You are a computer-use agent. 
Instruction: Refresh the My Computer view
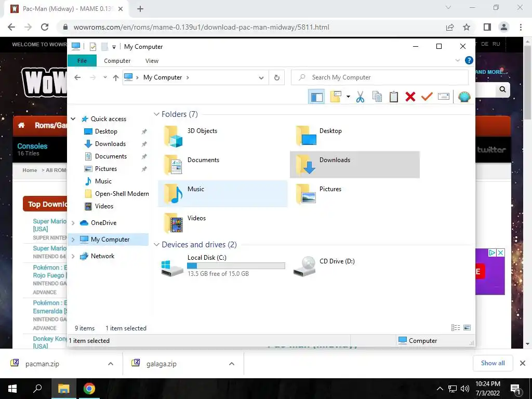pos(277,78)
